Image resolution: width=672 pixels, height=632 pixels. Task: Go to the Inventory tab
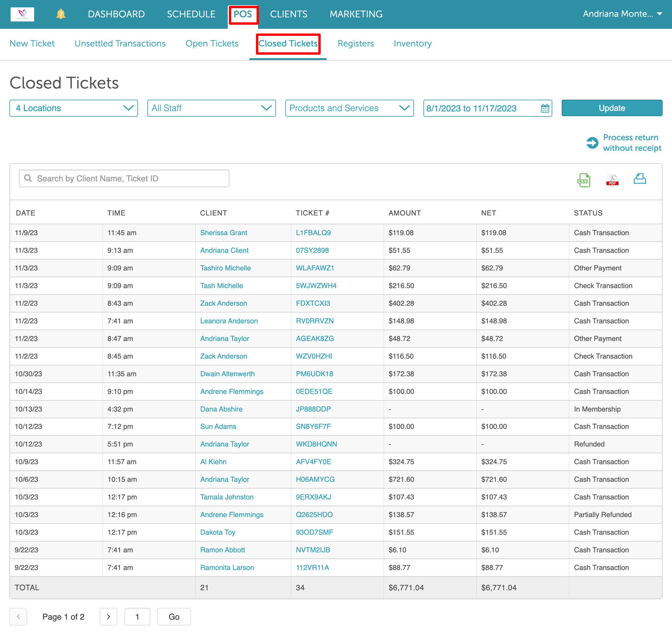412,44
